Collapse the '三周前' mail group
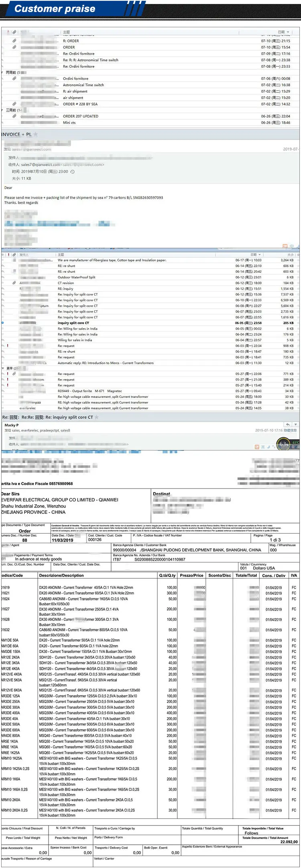 tap(3, 110)
